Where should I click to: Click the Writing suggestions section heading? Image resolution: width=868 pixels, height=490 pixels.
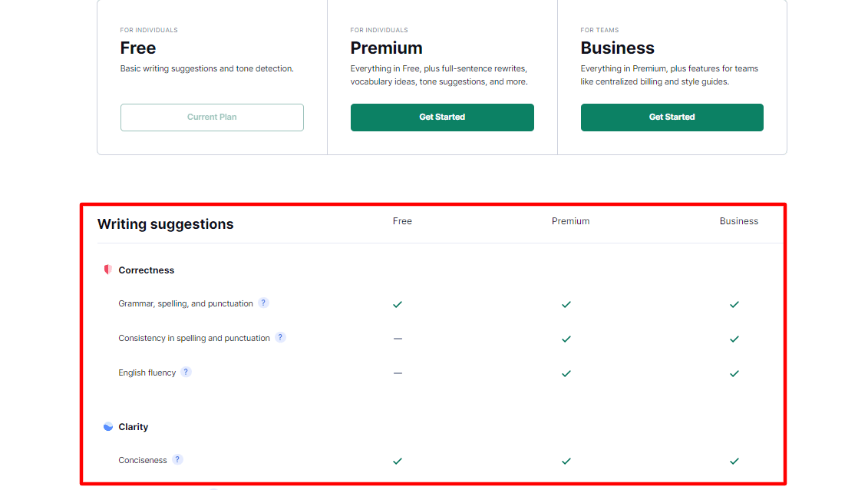coord(166,224)
